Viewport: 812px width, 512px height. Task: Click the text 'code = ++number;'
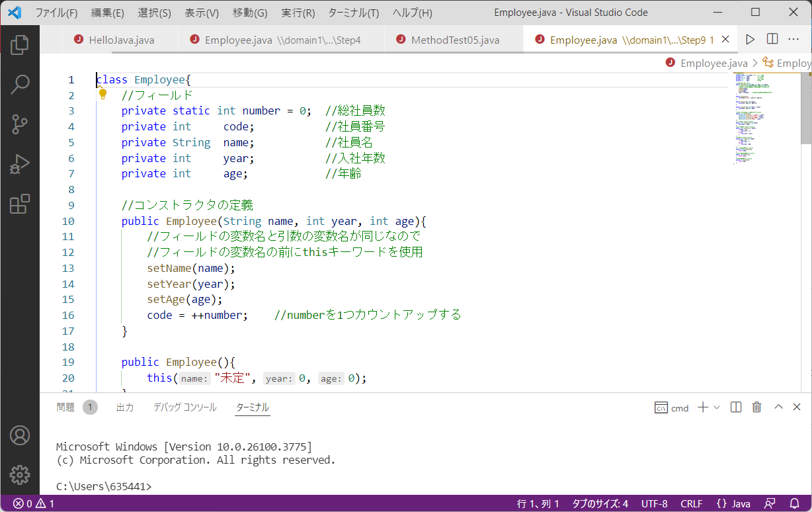click(x=198, y=315)
